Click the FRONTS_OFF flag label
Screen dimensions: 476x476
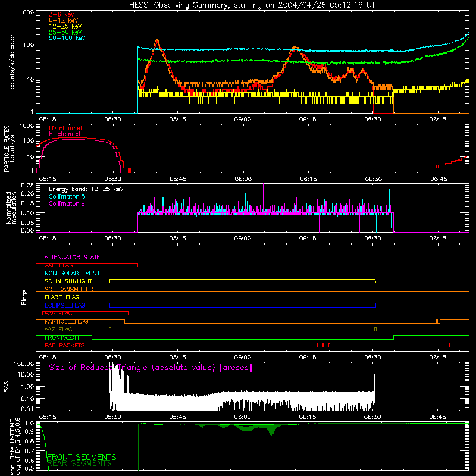coord(62,337)
